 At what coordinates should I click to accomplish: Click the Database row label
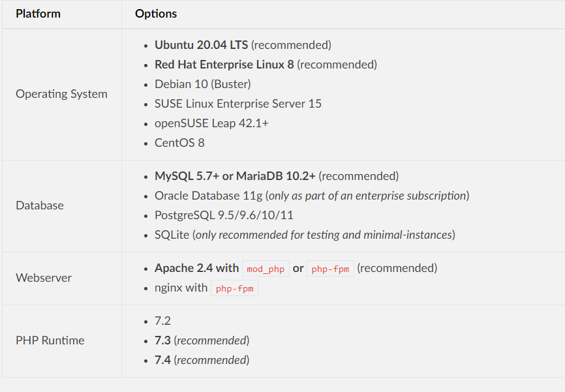pos(40,205)
